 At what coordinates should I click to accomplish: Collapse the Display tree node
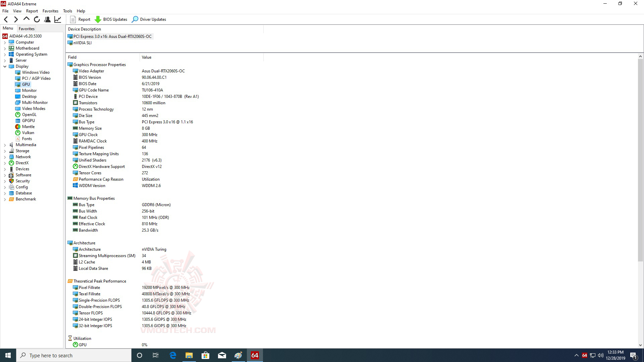[x=5, y=66]
